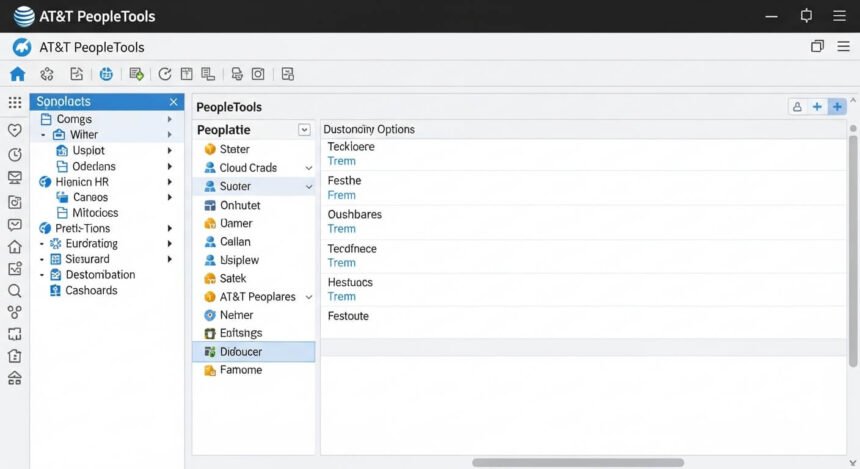Select Callan in the Peoplatie list
This screenshot has height=469, width=860.
tap(253, 242)
